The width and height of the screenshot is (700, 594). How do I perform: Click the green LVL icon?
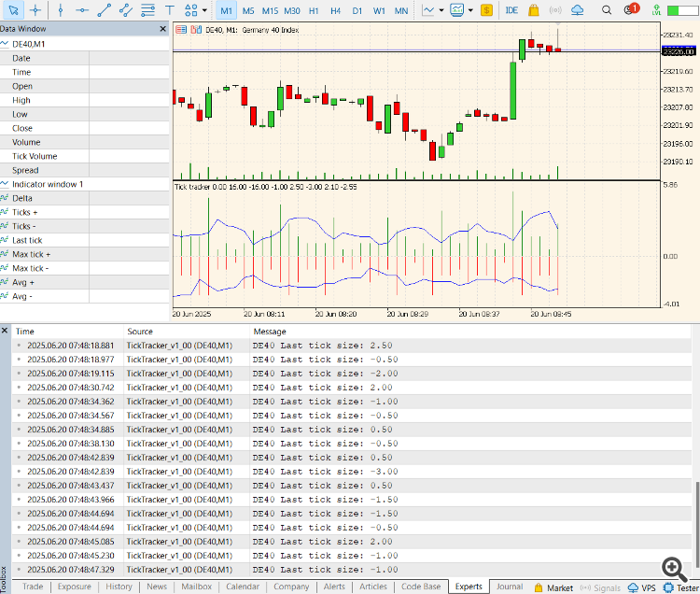[656, 10]
